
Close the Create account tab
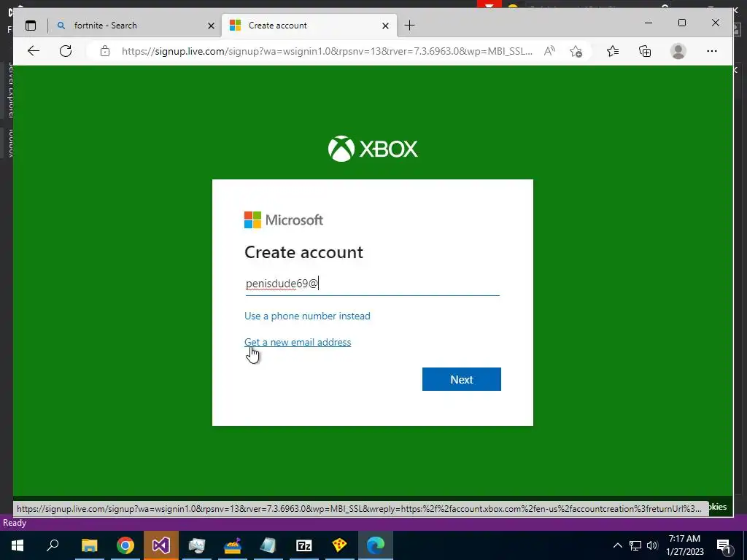pyautogui.click(x=385, y=26)
